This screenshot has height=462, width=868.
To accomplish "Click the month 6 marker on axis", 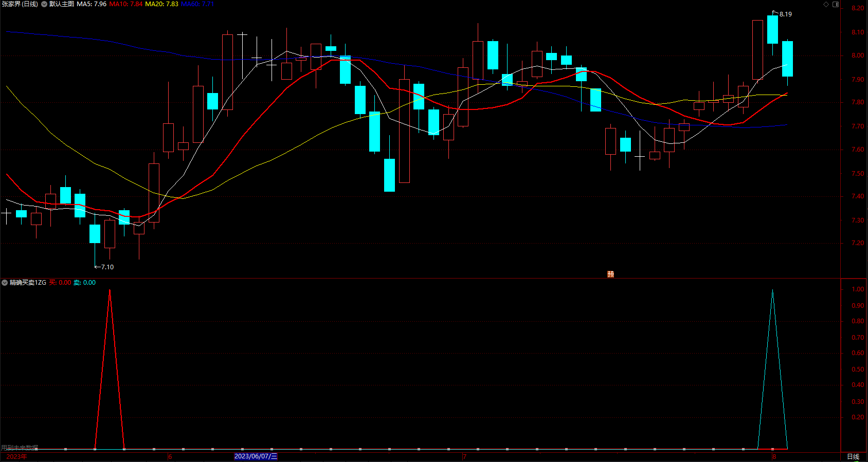I will 170,456.
